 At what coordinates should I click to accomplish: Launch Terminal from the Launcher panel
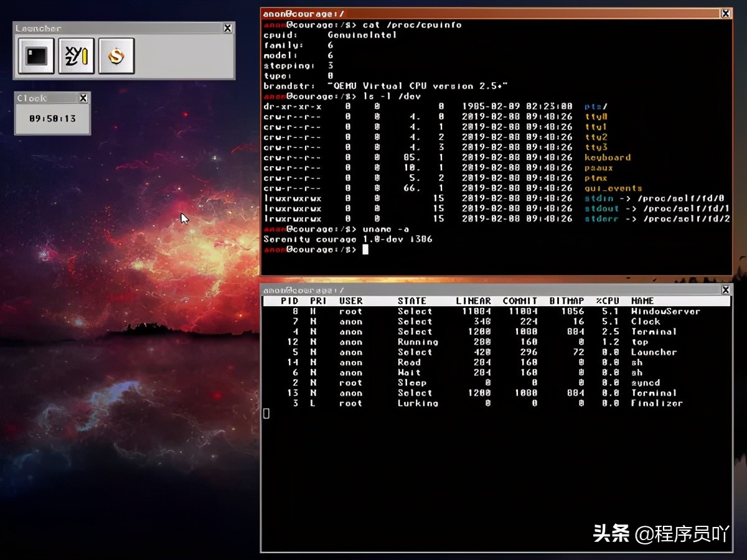pyautogui.click(x=36, y=56)
